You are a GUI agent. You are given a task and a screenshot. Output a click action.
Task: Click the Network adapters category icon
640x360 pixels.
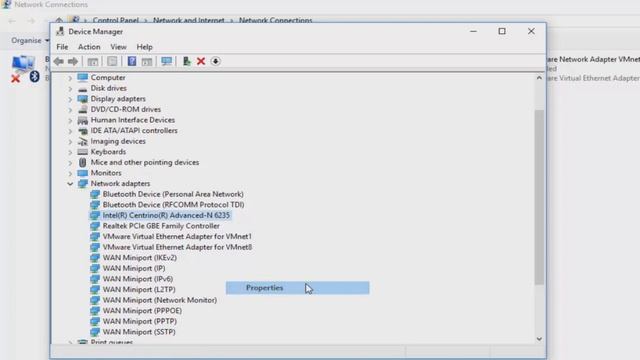tap(83, 184)
